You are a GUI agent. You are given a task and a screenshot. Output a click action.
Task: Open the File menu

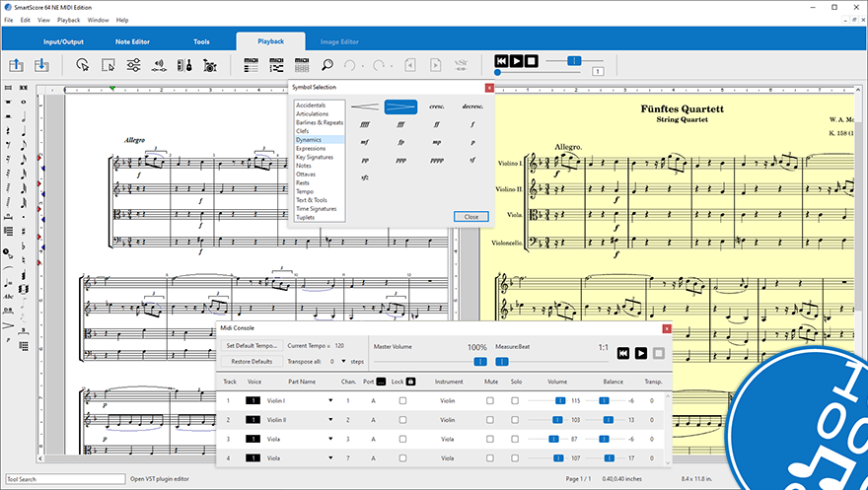8,20
